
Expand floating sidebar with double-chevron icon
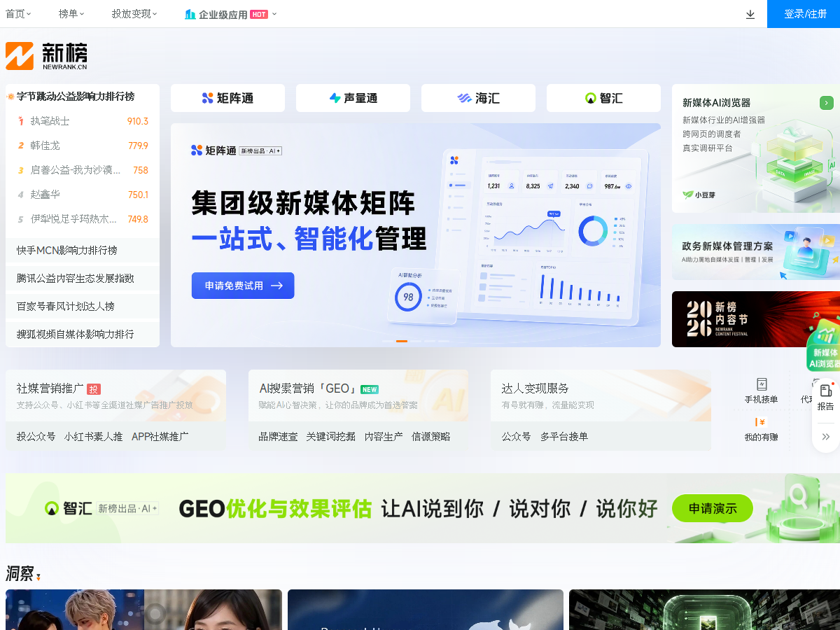click(x=826, y=436)
